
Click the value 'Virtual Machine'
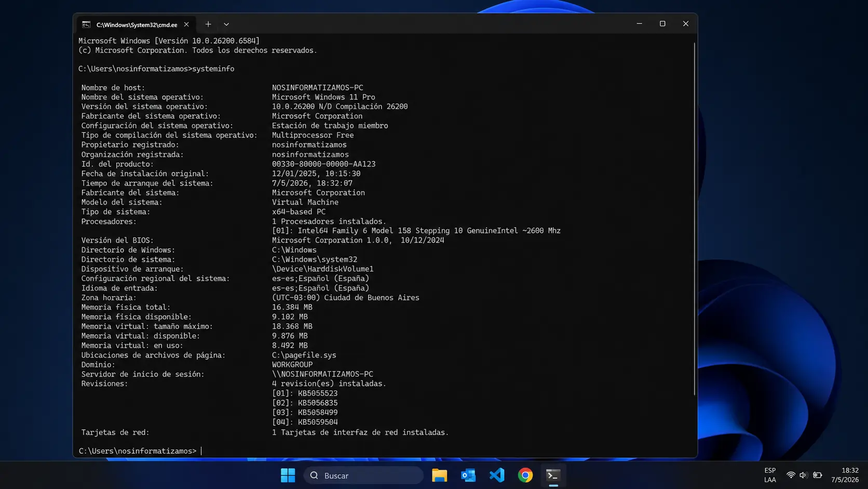point(305,202)
